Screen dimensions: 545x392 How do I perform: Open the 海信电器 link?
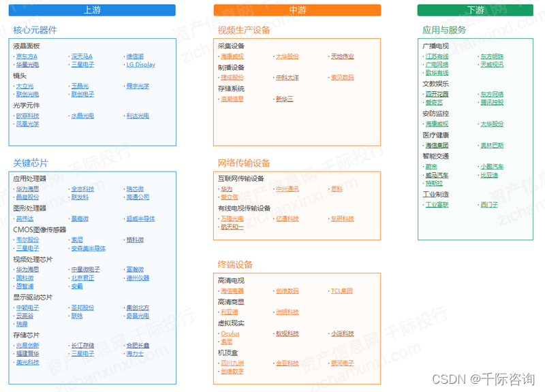[232, 291]
